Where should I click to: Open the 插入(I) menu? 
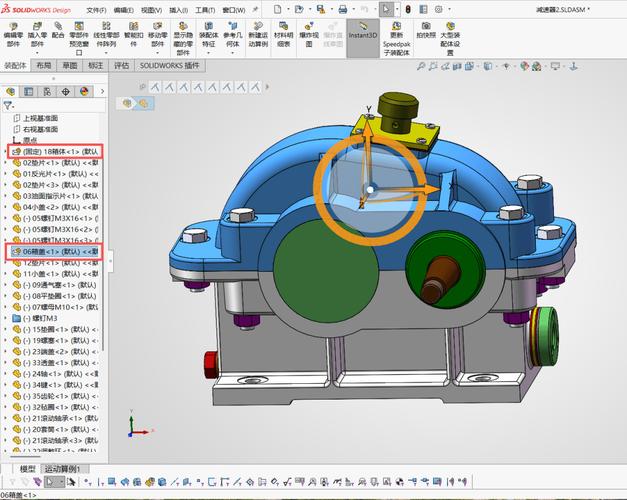[x=178, y=10]
